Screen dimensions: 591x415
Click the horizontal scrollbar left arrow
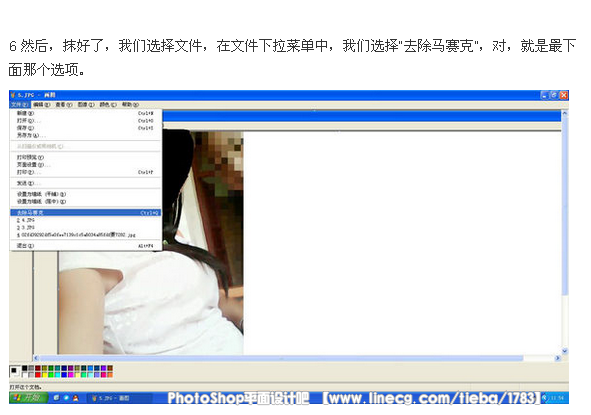[36, 358]
